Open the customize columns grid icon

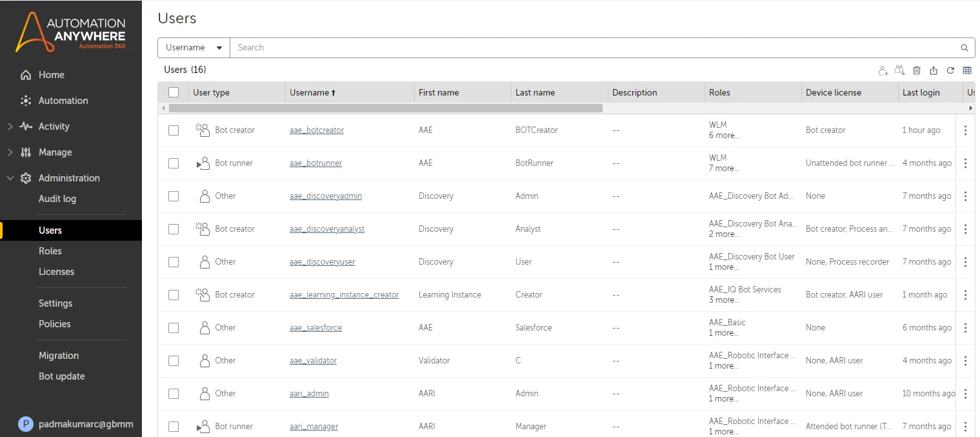(966, 70)
